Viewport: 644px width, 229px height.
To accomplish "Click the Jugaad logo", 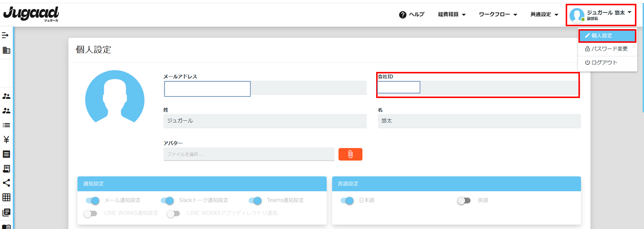I will tap(31, 14).
